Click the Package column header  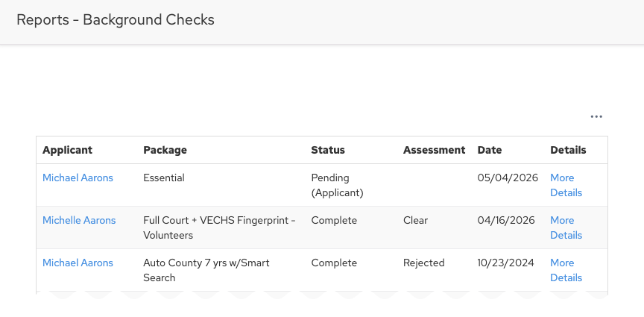coord(165,150)
